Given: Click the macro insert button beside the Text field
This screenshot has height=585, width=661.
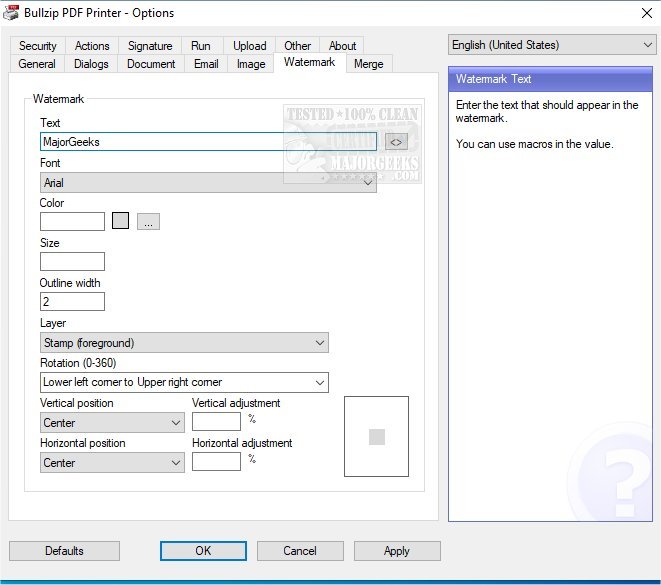Looking at the screenshot, I should point(396,142).
